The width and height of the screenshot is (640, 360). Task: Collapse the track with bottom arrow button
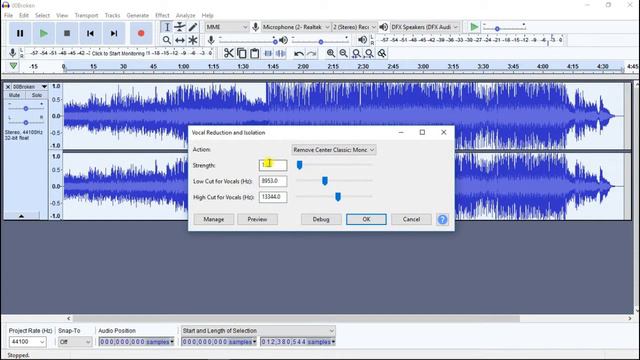click(x=22, y=216)
